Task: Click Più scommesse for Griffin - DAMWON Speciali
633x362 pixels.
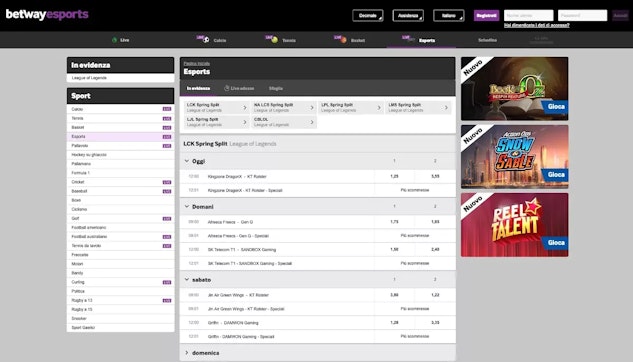Action: pyautogui.click(x=415, y=336)
